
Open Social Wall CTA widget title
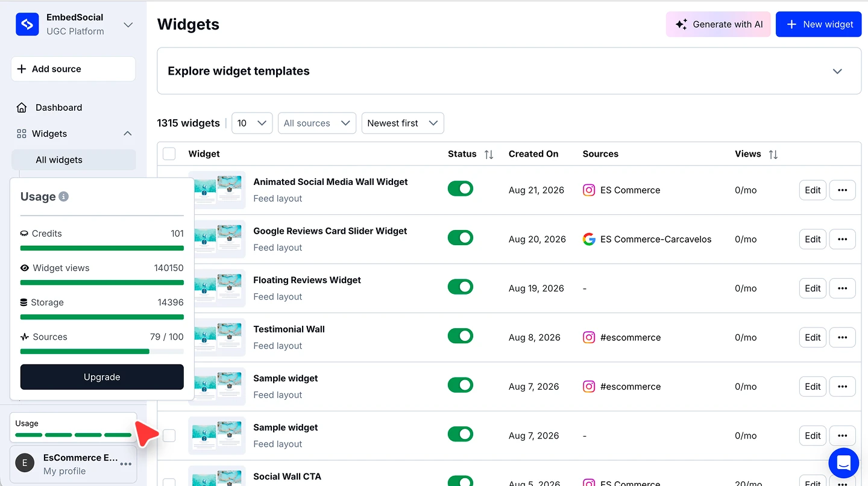(x=287, y=476)
